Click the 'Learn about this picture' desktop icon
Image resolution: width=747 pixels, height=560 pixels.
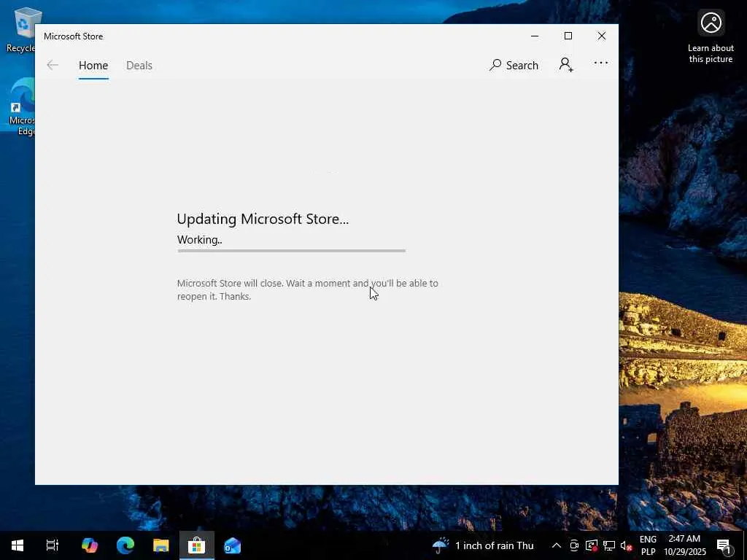pyautogui.click(x=711, y=36)
